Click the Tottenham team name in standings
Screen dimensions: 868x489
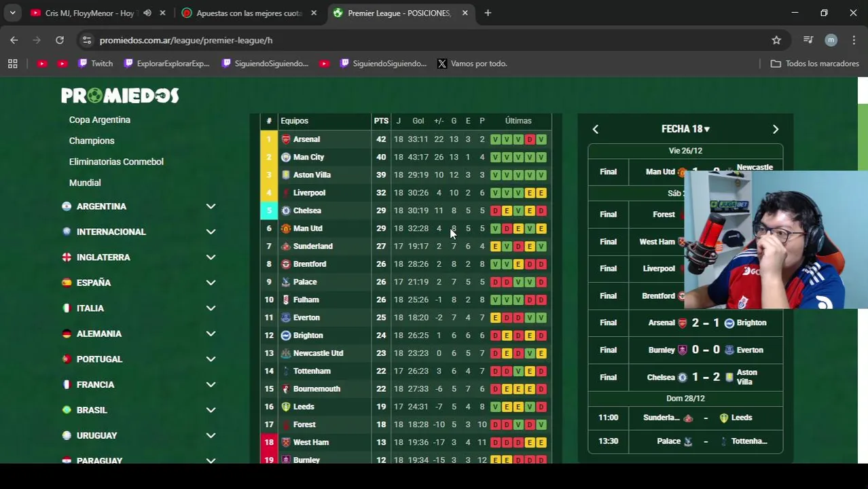point(312,371)
